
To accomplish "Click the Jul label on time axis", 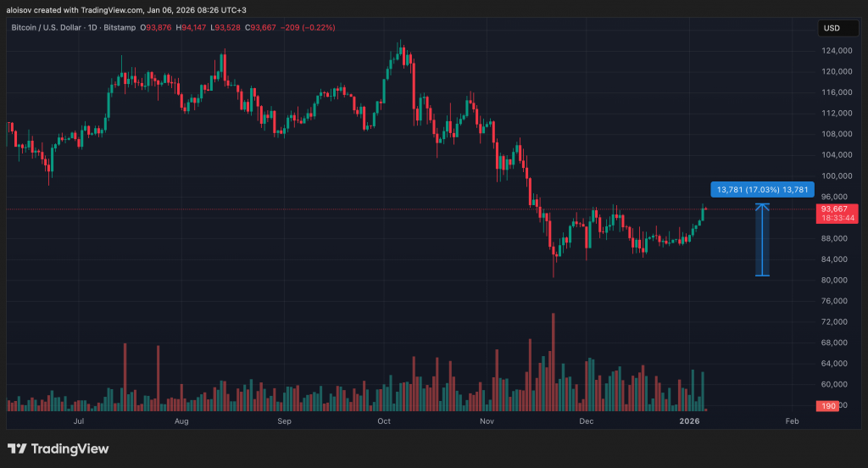I will (x=78, y=421).
